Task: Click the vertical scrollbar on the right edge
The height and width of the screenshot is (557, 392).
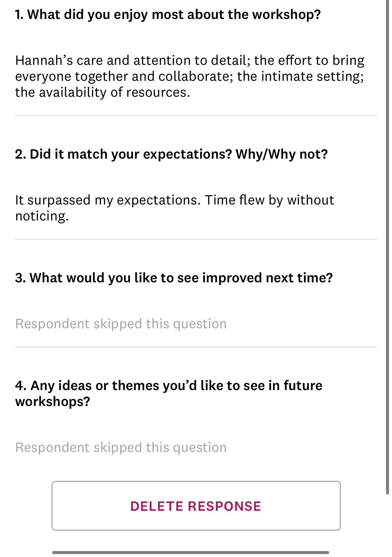Action: tap(387, 246)
